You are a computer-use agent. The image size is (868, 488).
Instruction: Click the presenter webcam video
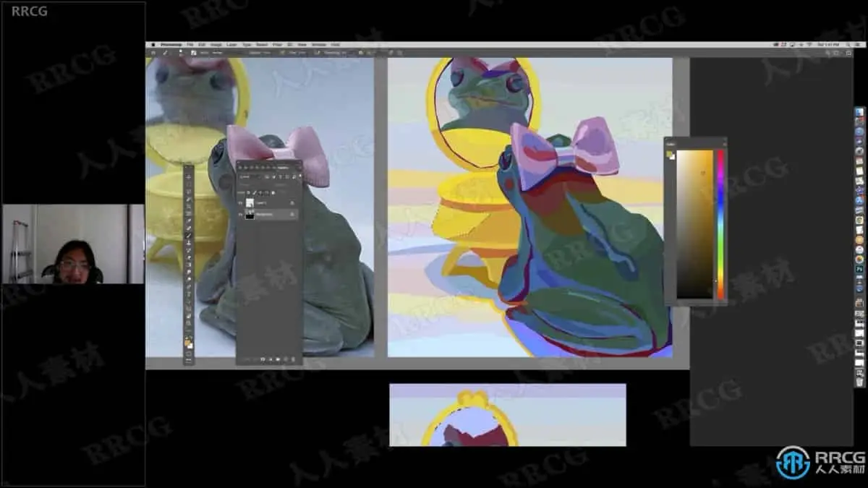(x=73, y=244)
